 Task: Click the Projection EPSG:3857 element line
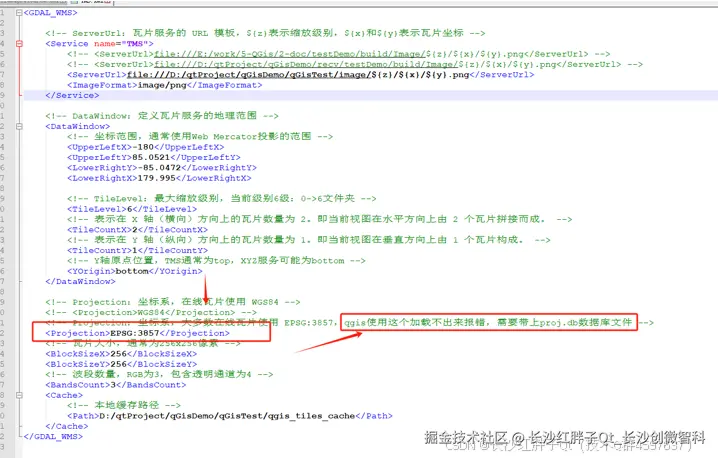(x=137, y=333)
